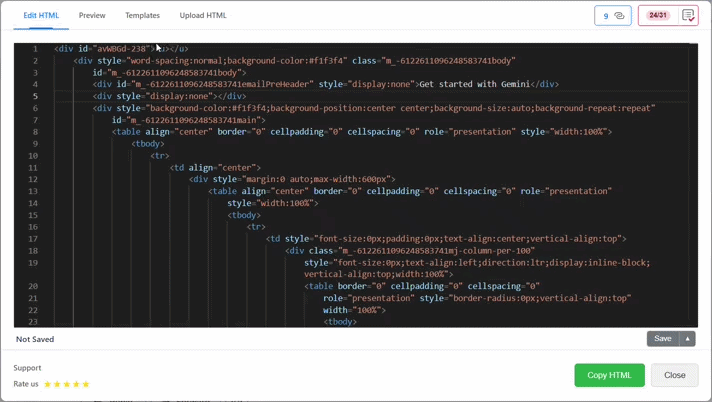Place cursor in 'Get started with Gemini' text

pyautogui.click(x=475, y=84)
